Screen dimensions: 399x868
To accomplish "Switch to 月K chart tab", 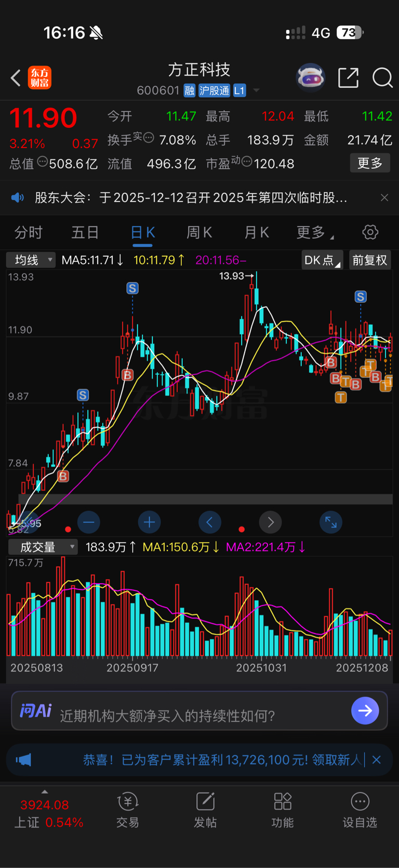I will pos(257,232).
